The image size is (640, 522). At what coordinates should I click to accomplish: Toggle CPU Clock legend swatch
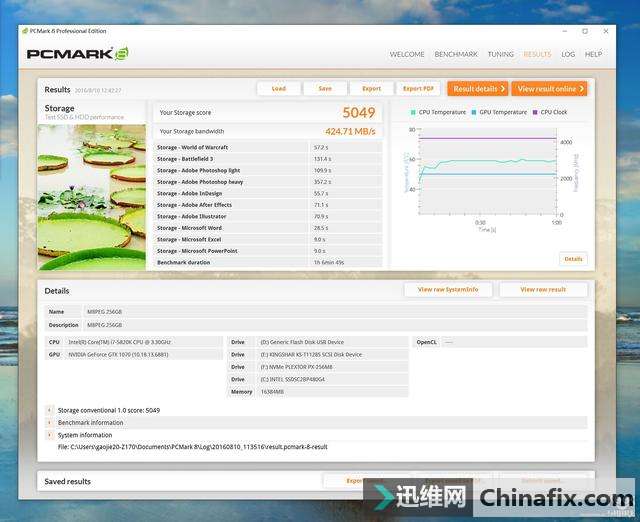coord(535,112)
